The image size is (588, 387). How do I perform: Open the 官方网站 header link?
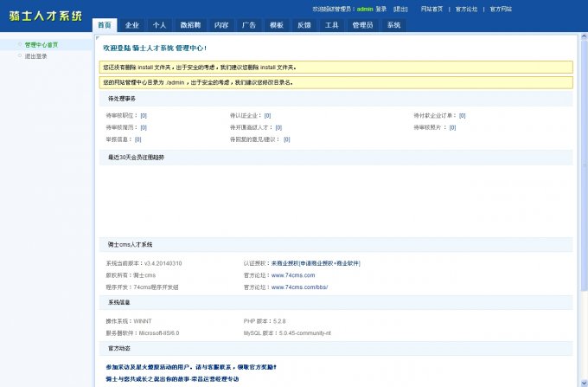(501, 9)
